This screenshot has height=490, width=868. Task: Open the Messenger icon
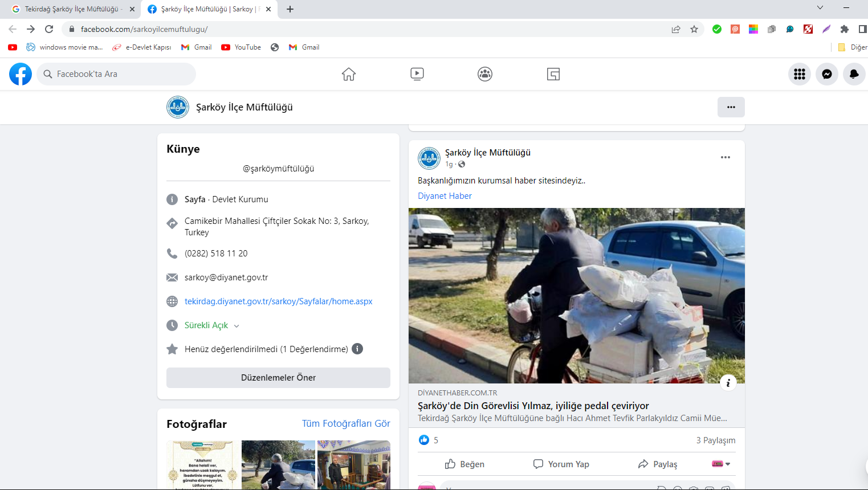tap(827, 74)
